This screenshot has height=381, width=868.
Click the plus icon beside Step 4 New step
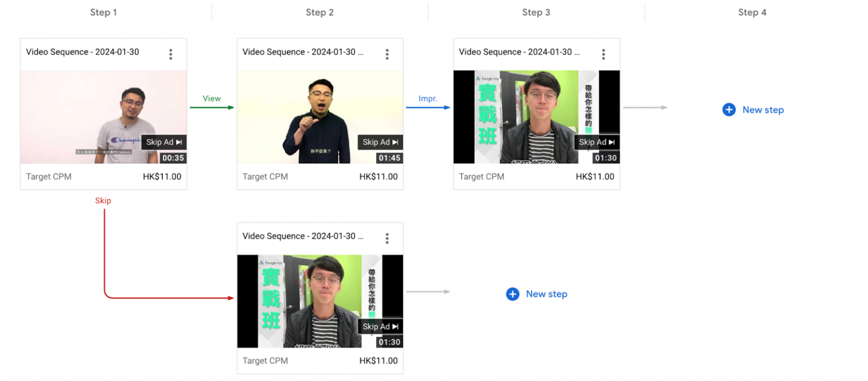[729, 110]
